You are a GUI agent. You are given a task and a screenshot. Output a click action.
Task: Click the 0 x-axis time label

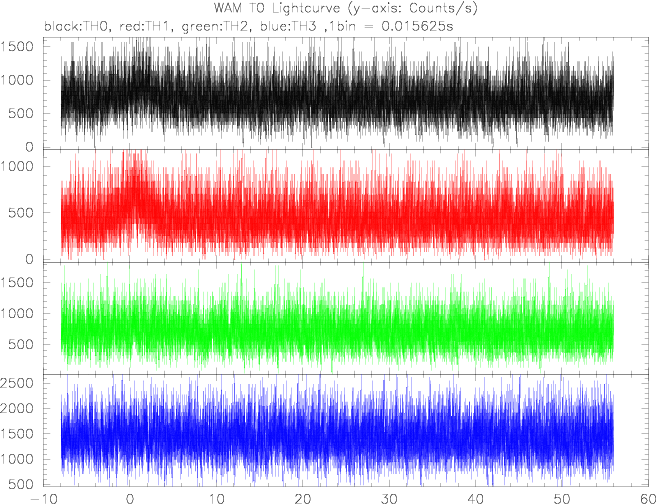tap(130, 499)
